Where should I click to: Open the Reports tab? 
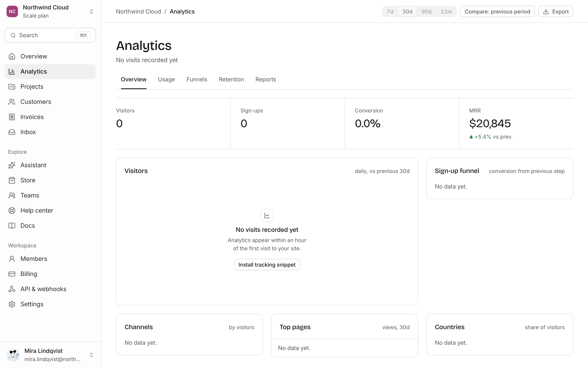[266, 79]
